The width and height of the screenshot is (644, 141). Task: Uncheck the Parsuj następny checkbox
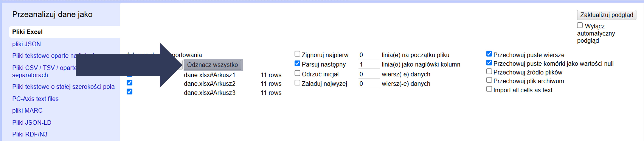(x=297, y=64)
